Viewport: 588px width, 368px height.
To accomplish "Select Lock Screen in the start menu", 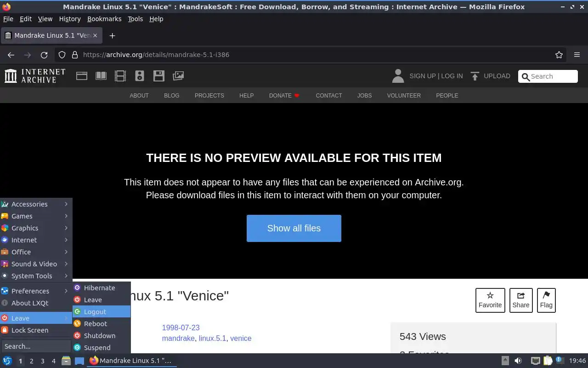I will pyautogui.click(x=36, y=330).
